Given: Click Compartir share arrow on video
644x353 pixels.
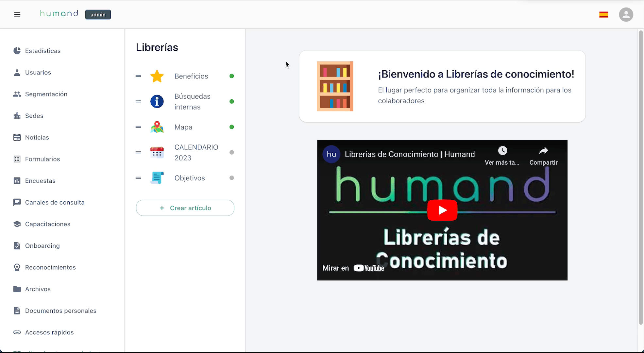Looking at the screenshot, I should coord(543,151).
